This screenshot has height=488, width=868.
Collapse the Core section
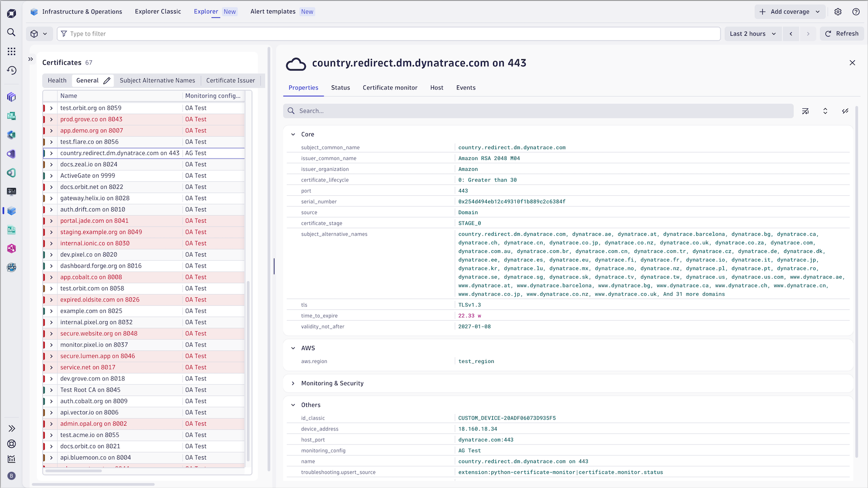[x=293, y=135]
